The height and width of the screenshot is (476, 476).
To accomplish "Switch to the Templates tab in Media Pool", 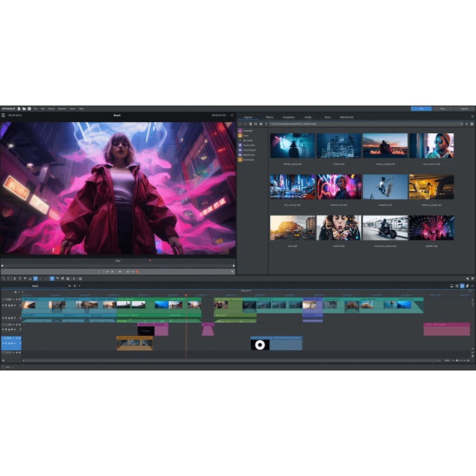I will [288, 117].
